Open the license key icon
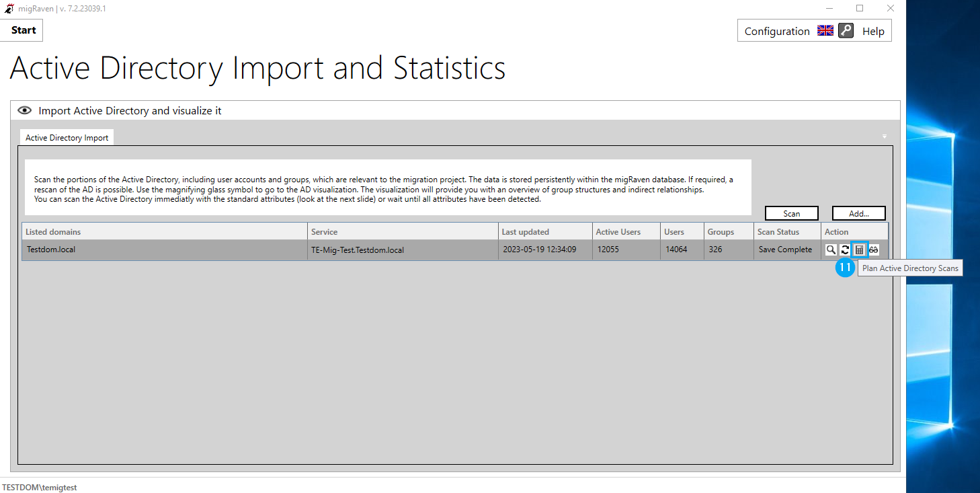This screenshot has height=493, width=980. pyautogui.click(x=846, y=31)
